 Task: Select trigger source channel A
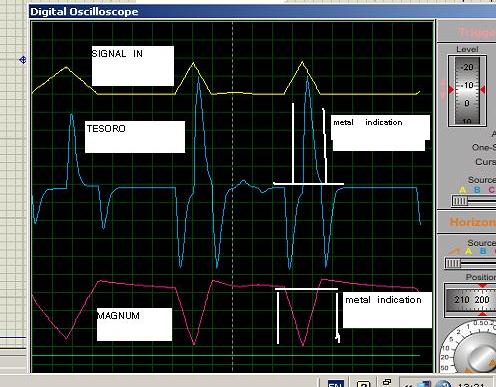coord(463,190)
